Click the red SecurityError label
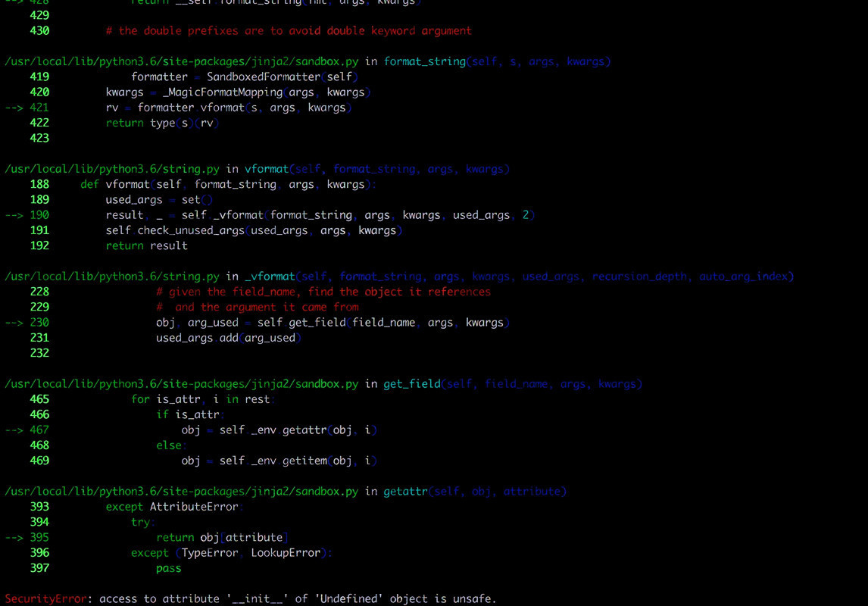The height and width of the screenshot is (606, 868). tap(45, 598)
